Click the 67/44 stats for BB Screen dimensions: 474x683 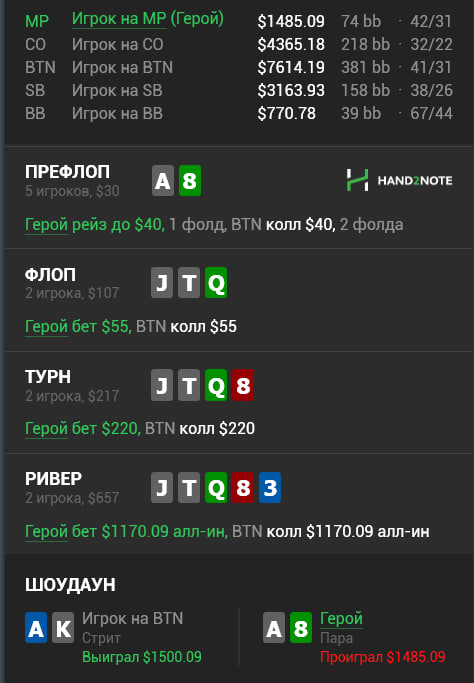[431, 114]
